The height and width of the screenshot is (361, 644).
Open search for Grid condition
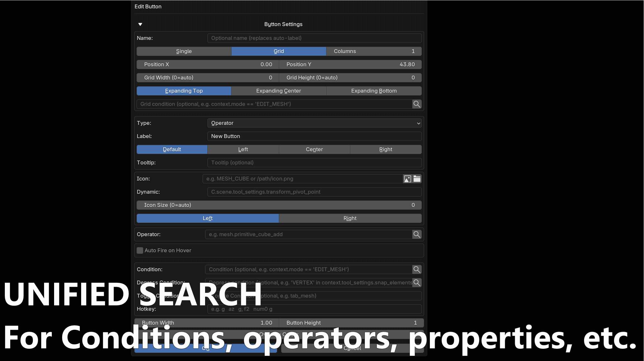point(417,104)
